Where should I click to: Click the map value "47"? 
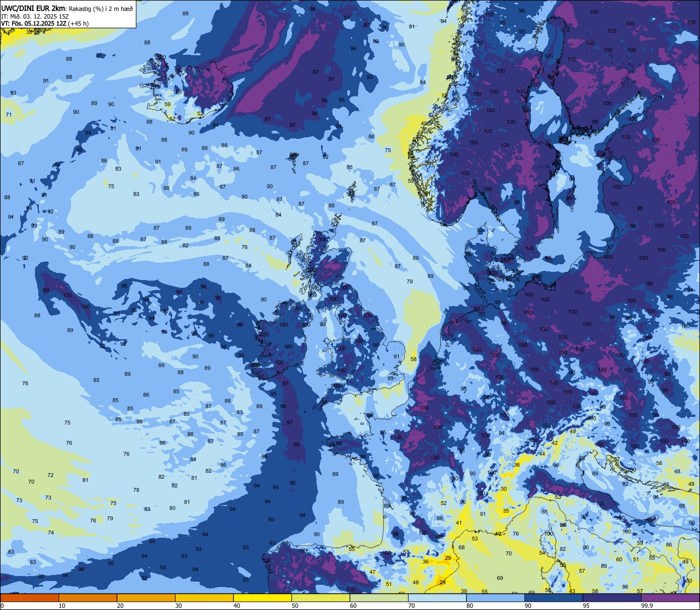coord(372,572)
